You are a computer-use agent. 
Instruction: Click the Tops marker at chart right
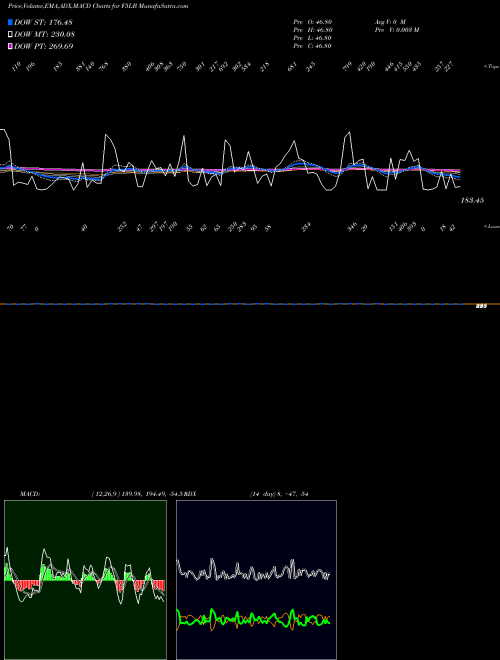coord(491,67)
